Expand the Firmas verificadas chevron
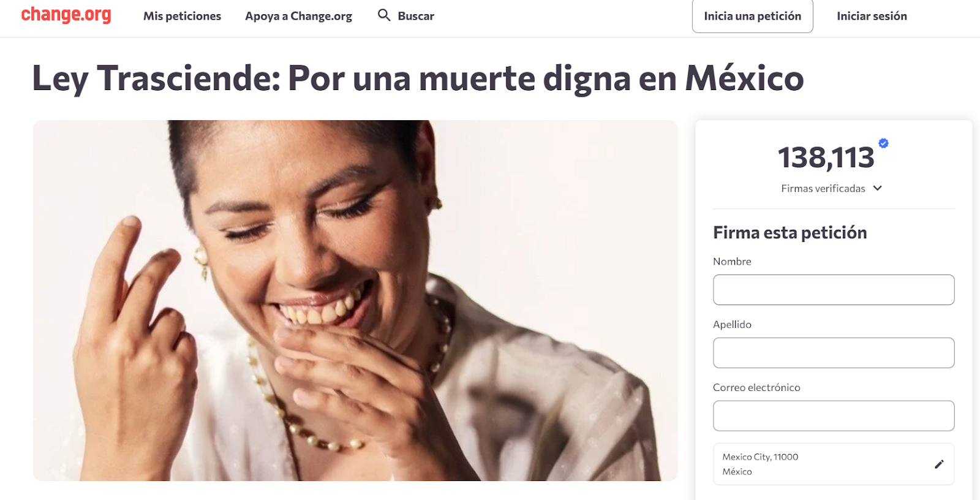This screenshot has width=980, height=500. click(878, 188)
